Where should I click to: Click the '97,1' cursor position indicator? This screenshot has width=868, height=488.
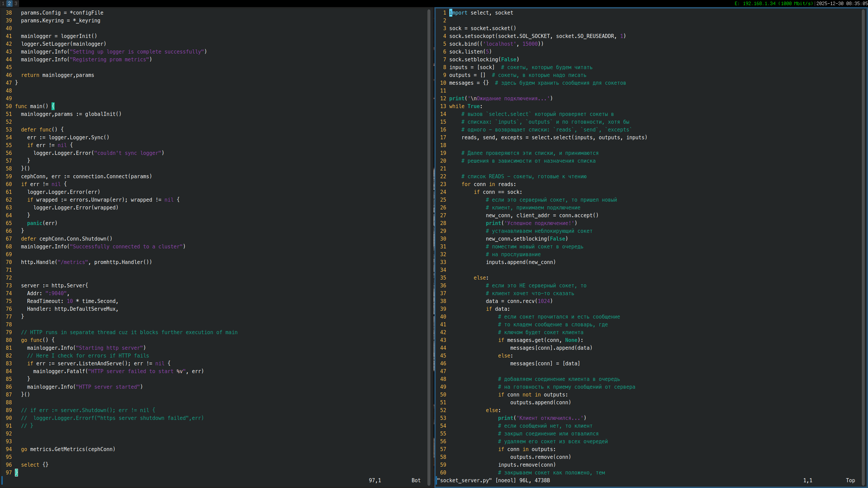pos(375,480)
